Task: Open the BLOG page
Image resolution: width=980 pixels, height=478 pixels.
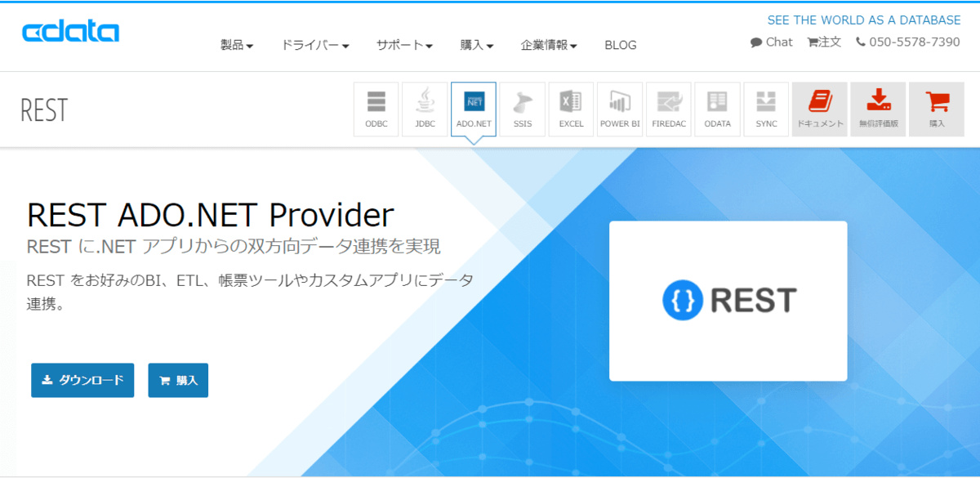Action: [x=621, y=45]
